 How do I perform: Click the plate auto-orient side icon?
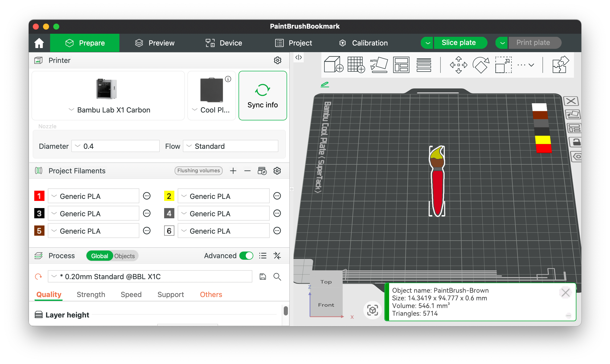click(573, 114)
